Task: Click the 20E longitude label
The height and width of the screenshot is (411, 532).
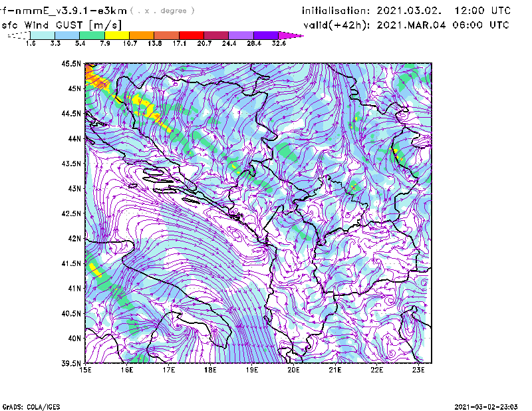Action: pyautogui.click(x=293, y=370)
